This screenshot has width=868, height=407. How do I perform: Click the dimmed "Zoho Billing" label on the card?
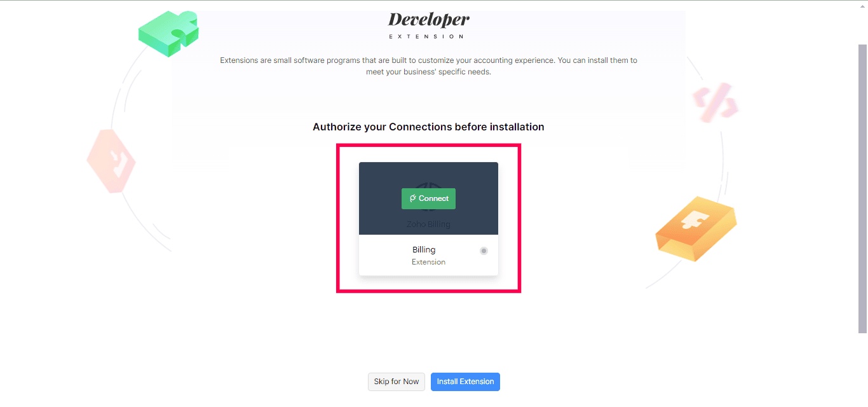click(428, 224)
